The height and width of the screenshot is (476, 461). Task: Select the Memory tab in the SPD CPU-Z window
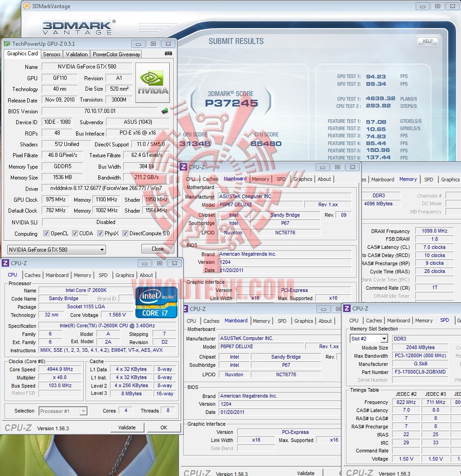424,321
